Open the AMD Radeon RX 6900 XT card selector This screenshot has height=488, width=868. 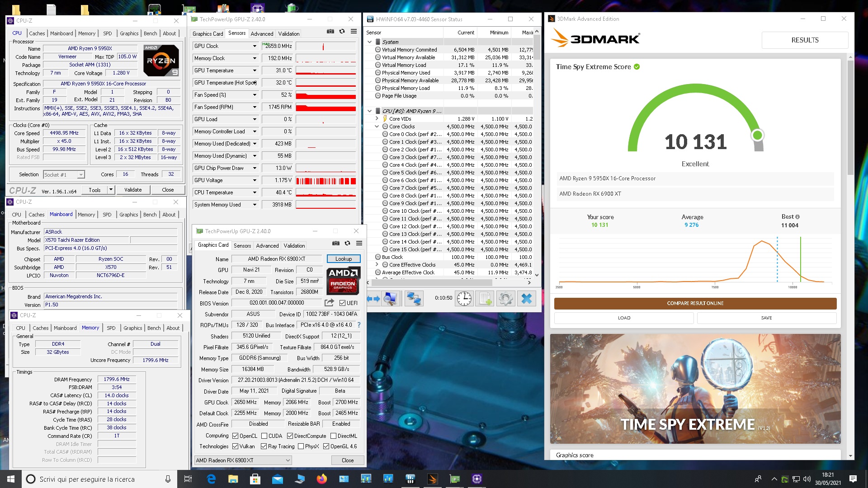click(x=243, y=460)
